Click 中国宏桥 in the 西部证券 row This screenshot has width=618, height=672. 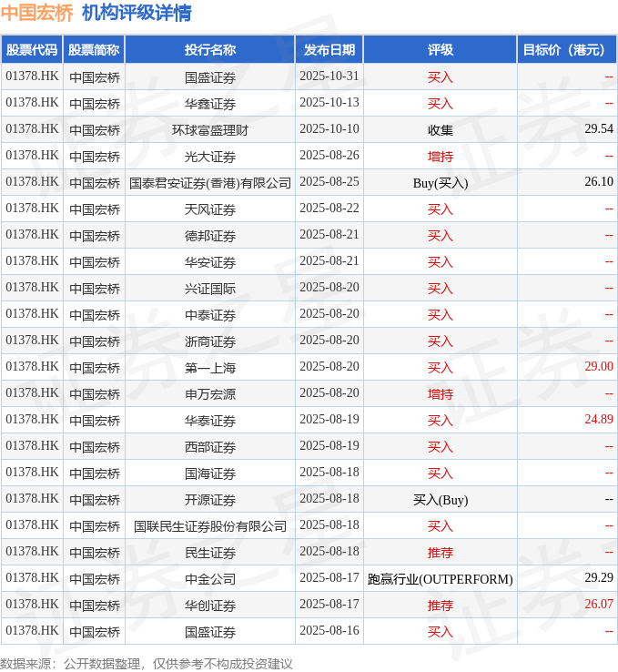click(x=95, y=447)
